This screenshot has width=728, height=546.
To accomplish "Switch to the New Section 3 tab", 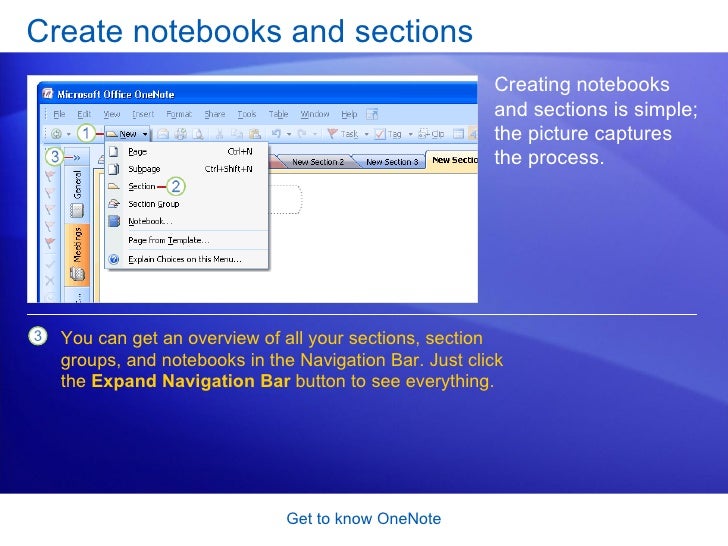I will 392,162.
